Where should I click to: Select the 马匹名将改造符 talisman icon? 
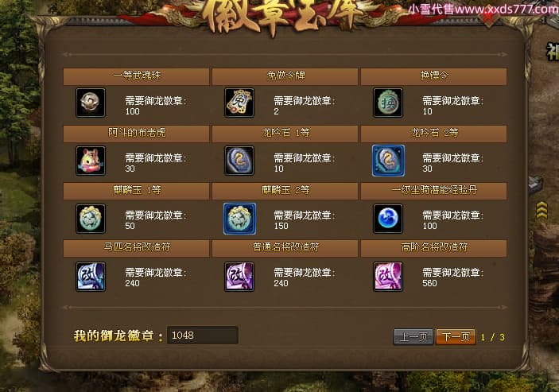[91, 277]
